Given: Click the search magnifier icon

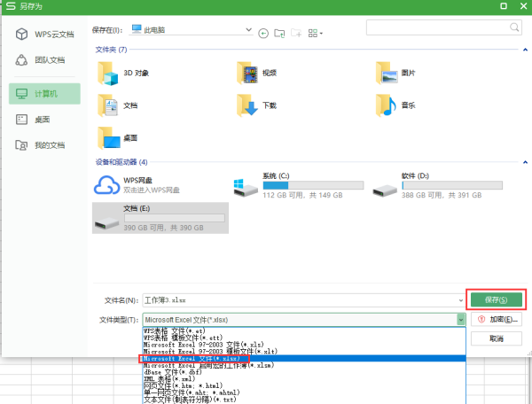Looking at the screenshot, I should (x=514, y=27).
